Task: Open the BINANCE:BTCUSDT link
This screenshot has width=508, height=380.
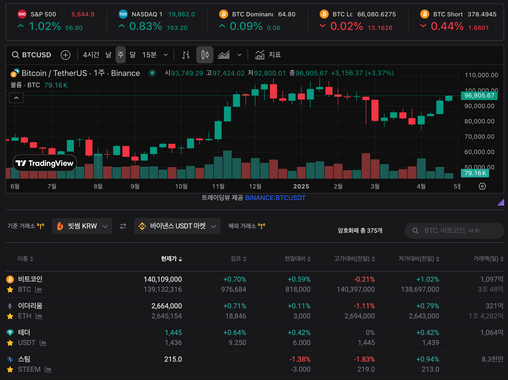Action: pyautogui.click(x=275, y=198)
